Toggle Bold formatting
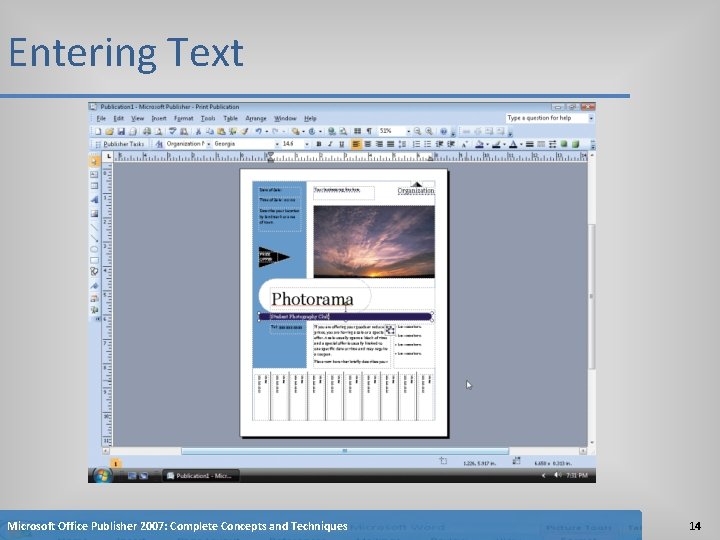The width and height of the screenshot is (720, 540). 319,144
